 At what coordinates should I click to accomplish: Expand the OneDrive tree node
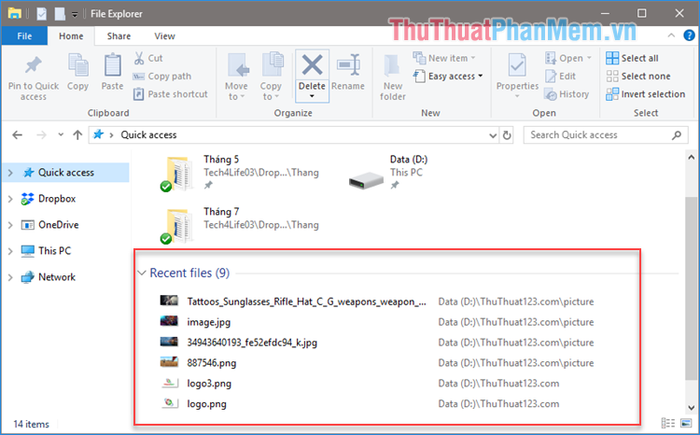pos(10,225)
